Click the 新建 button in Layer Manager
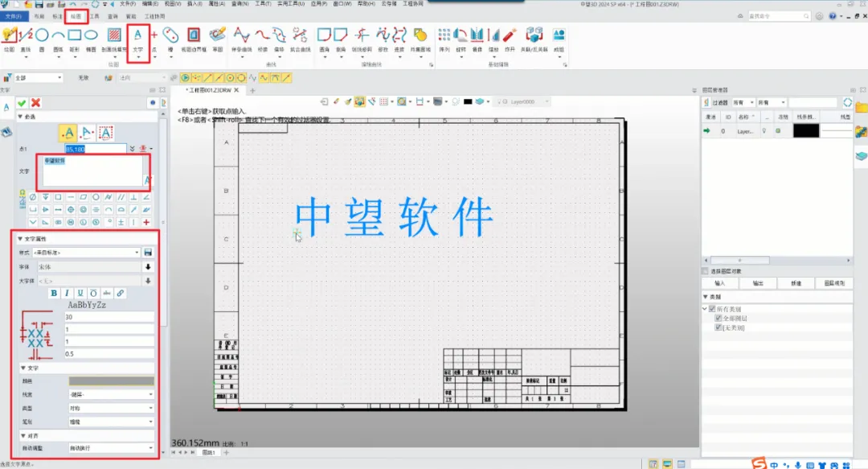 pyautogui.click(x=796, y=282)
